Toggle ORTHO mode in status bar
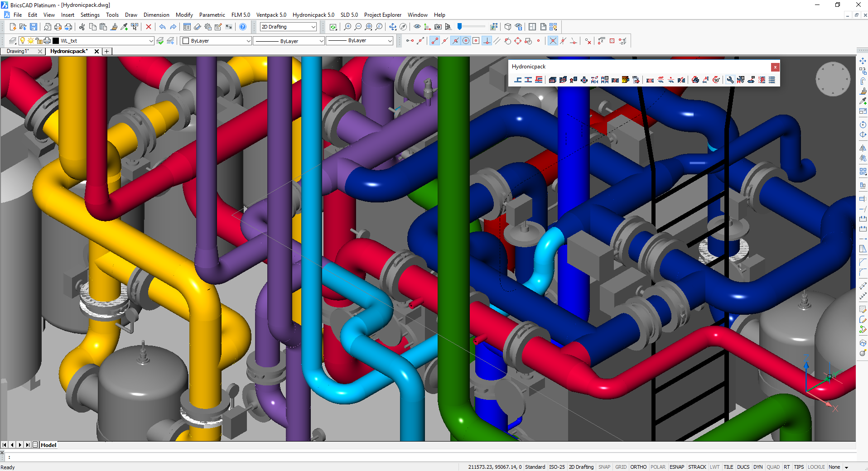This screenshot has height=471, width=868. (x=638, y=467)
